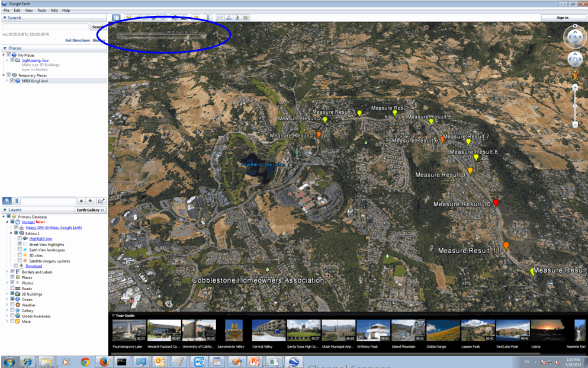Expand the Ocean layer
The height and width of the screenshot is (368, 588).
7,299
